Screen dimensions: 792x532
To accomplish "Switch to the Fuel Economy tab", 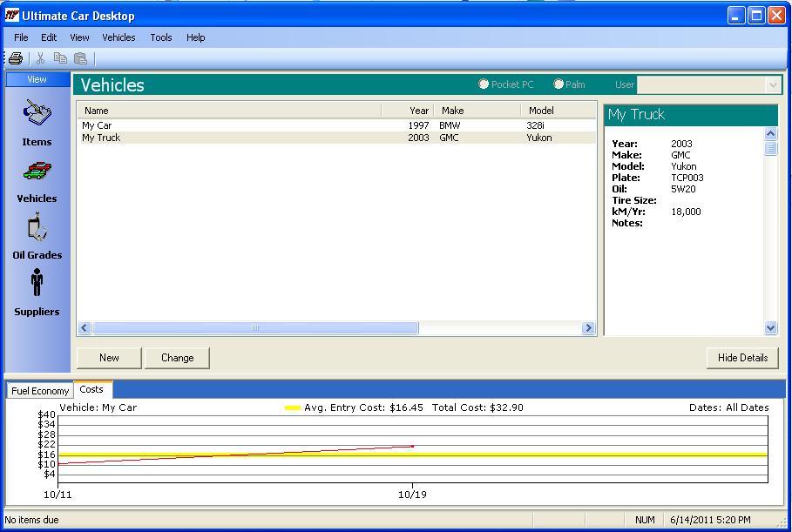I will click(x=40, y=391).
